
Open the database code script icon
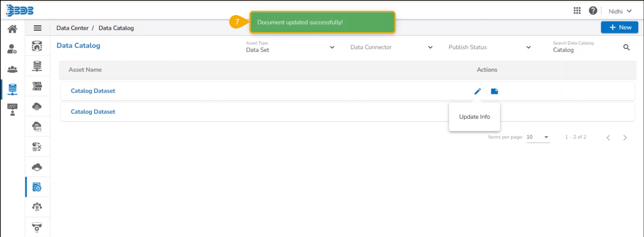point(37,127)
